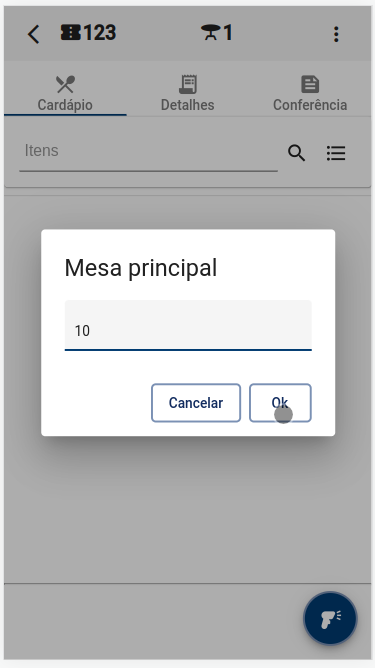Click the ticket icon beside 123

point(70,32)
